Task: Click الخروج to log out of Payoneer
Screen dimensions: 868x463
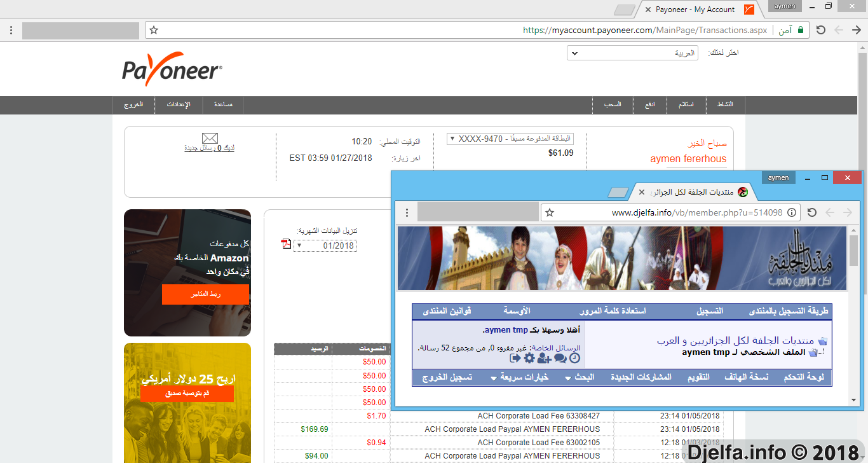Action: click(x=133, y=104)
